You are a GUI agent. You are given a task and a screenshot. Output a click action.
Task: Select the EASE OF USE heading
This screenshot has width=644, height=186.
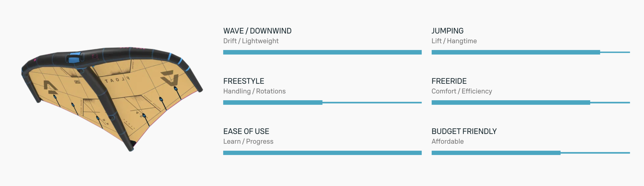246,131
